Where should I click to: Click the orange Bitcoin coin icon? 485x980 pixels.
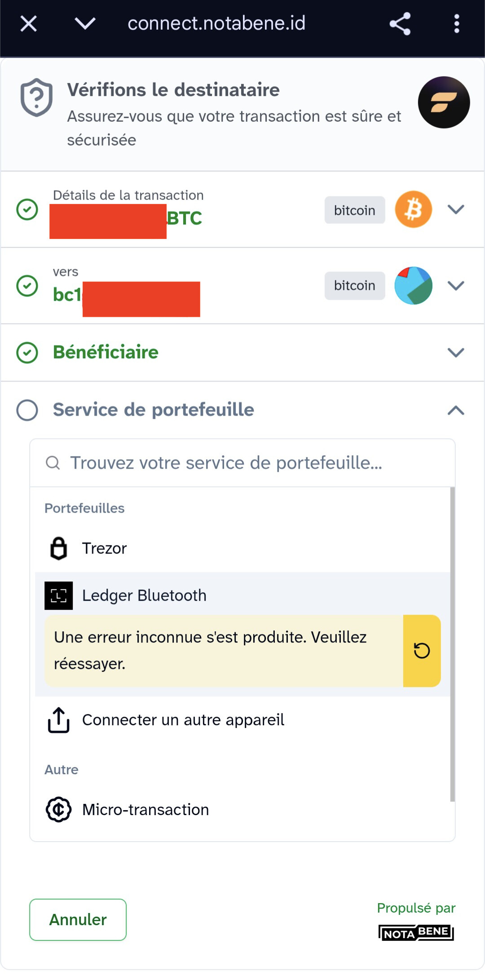coord(413,209)
